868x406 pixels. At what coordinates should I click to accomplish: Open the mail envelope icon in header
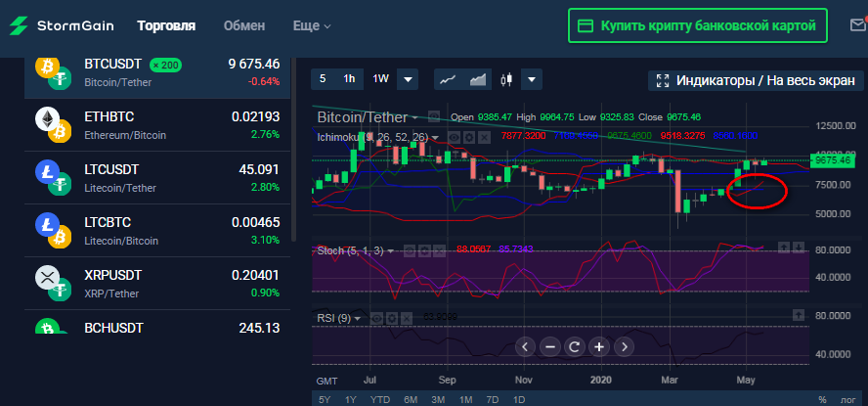click(x=857, y=25)
